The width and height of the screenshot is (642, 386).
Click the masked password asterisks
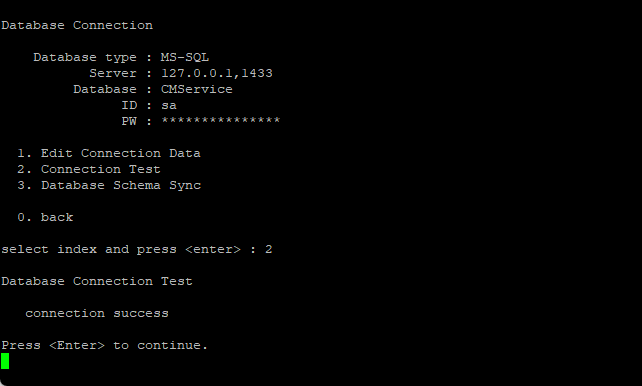point(221,121)
